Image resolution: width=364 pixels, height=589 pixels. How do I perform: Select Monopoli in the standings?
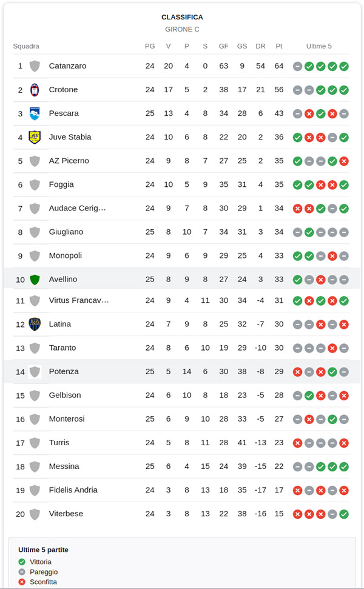65,255
